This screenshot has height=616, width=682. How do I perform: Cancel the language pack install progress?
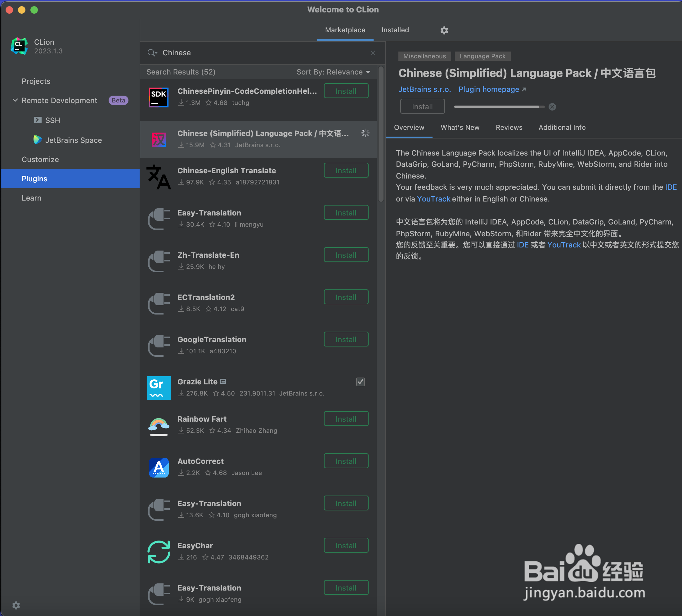click(x=552, y=107)
